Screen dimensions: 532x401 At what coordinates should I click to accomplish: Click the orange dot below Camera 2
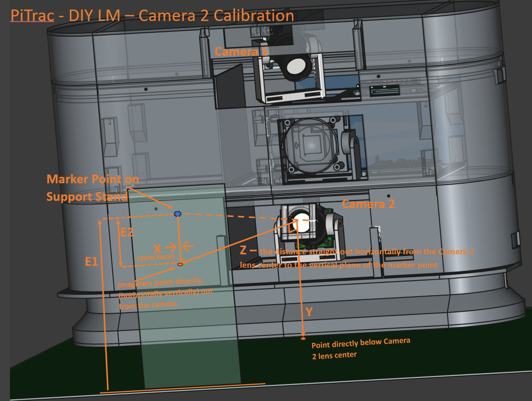[x=303, y=338]
